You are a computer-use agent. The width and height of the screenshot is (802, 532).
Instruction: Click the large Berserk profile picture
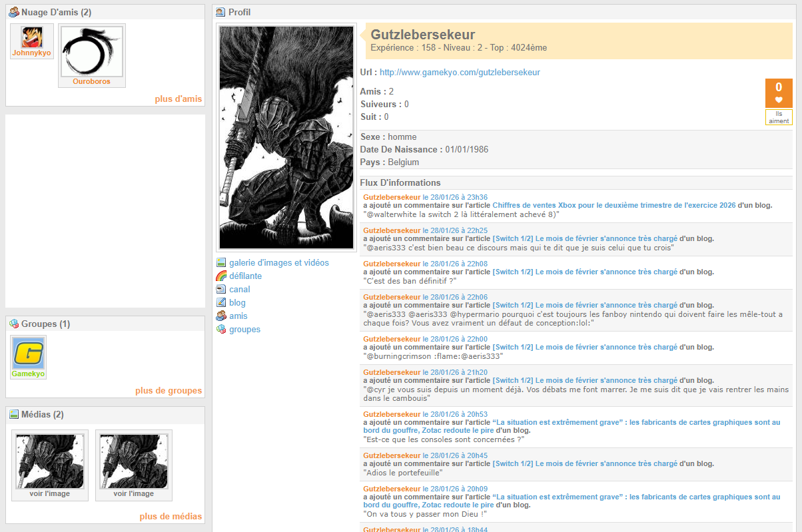pyautogui.click(x=286, y=138)
